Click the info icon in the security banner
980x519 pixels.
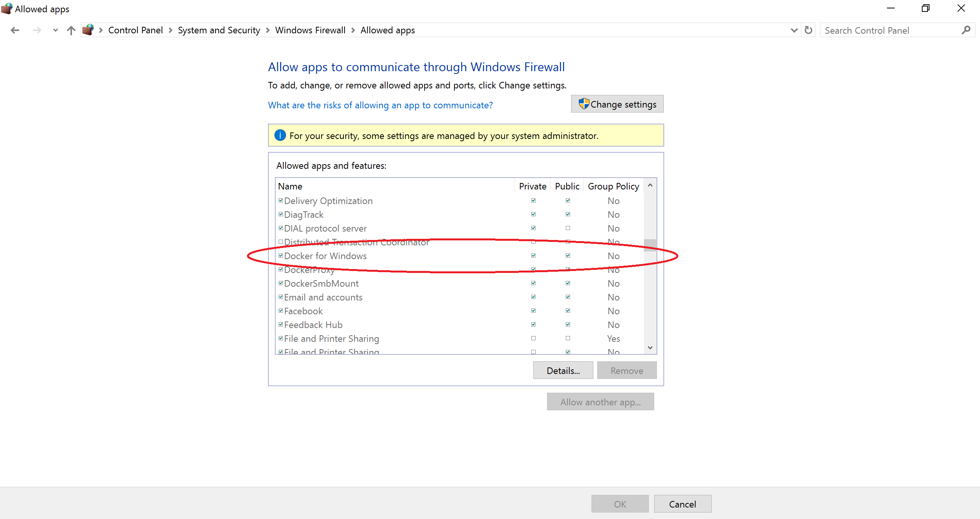click(280, 135)
